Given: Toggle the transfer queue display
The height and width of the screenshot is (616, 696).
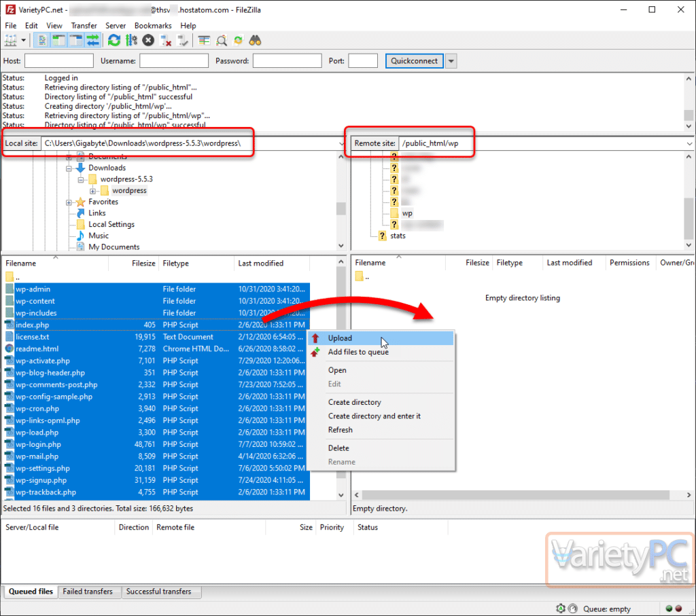Looking at the screenshot, I should click(92, 41).
